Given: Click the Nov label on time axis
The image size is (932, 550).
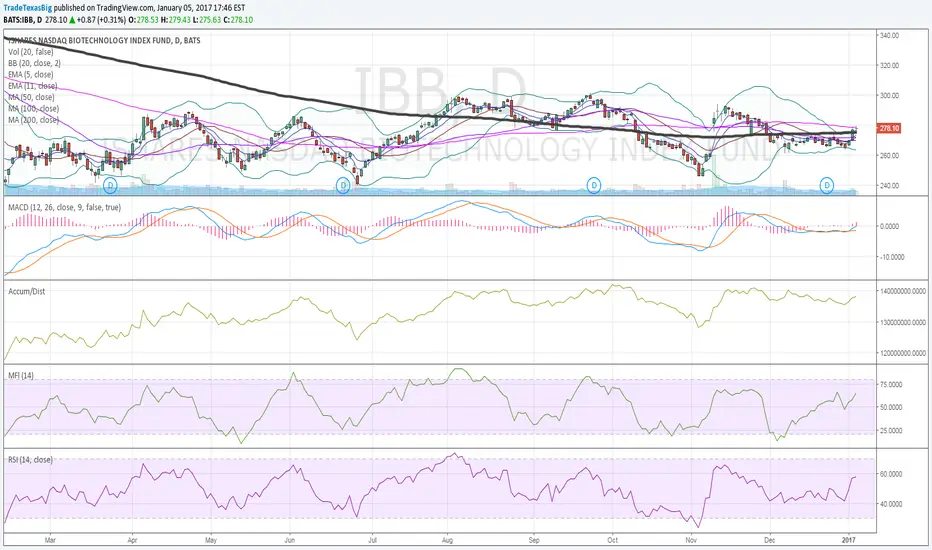Looking at the screenshot, I should (691, 540).
